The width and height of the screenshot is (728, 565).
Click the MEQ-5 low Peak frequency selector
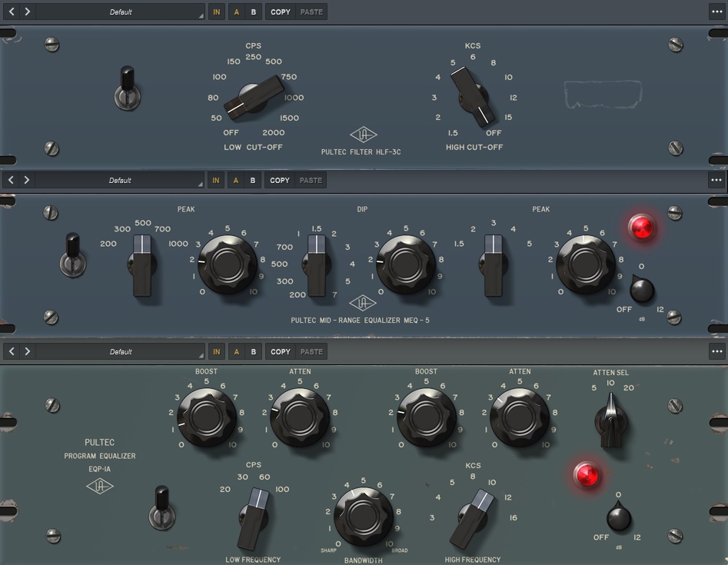tap(142, 265)
